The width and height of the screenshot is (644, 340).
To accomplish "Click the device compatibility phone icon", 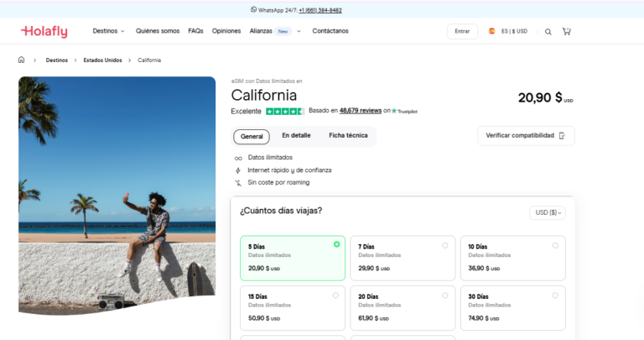I will click(x=562, y=135).
